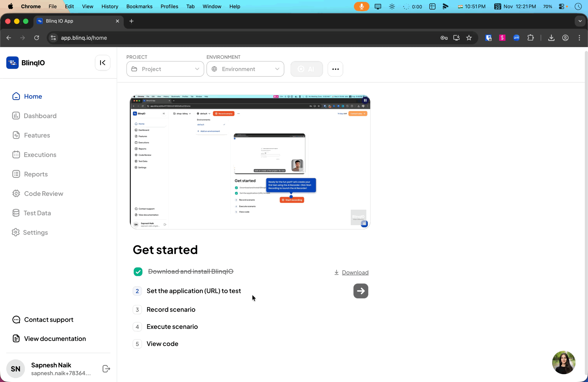Sign out using the logout icon
This screenshot has height=382, width=588.
106,368
